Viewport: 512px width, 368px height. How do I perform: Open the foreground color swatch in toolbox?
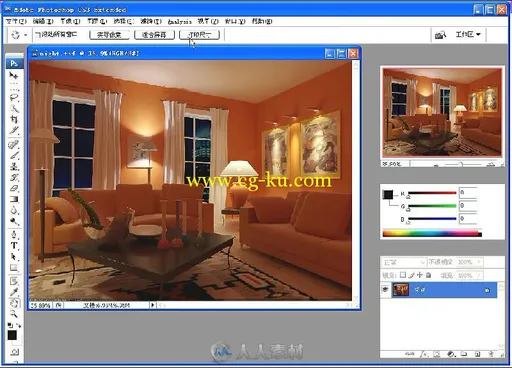pos(12,335)
